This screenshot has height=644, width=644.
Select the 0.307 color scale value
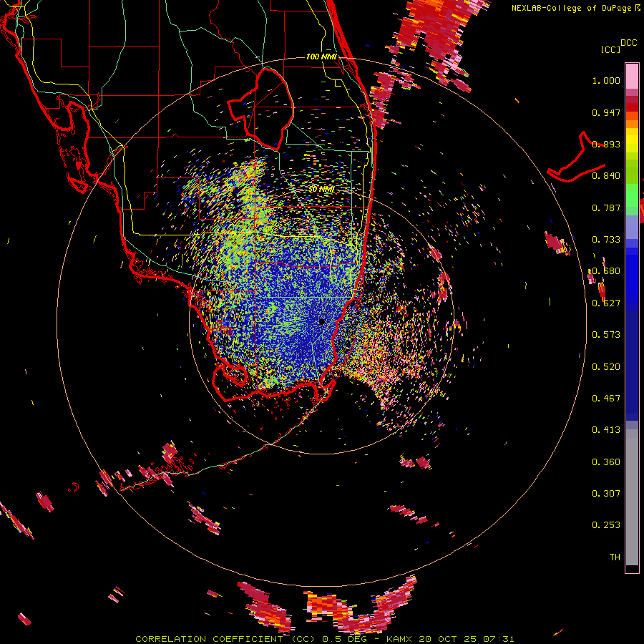pos(606,493)
